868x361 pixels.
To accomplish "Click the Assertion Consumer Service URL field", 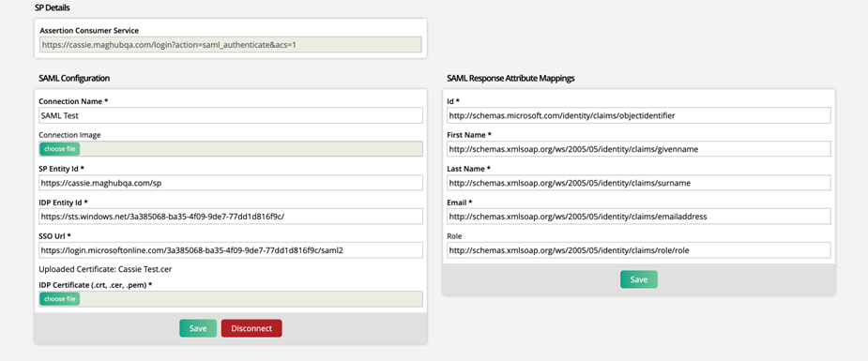I will [x=230, y=45].
